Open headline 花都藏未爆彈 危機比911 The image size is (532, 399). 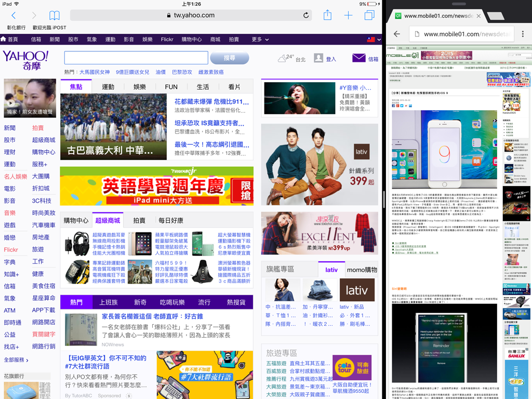tap(212, 101)
